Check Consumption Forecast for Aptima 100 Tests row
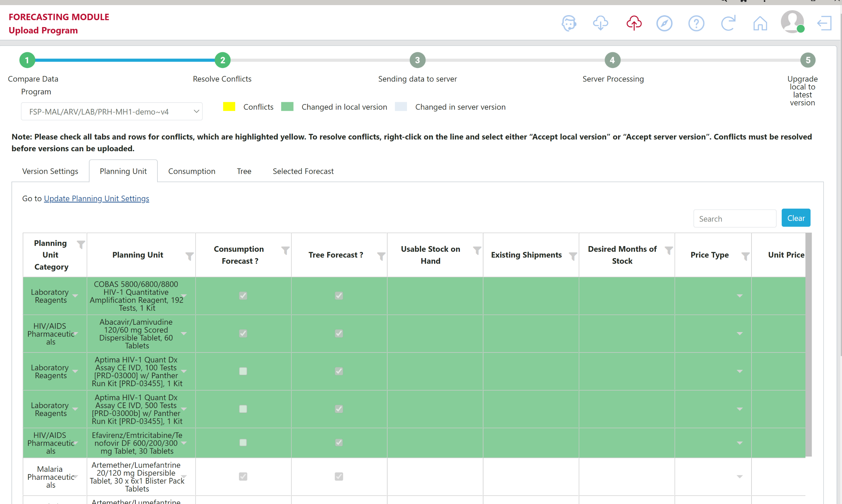842x504 pixels. click(x=243, y=371)
